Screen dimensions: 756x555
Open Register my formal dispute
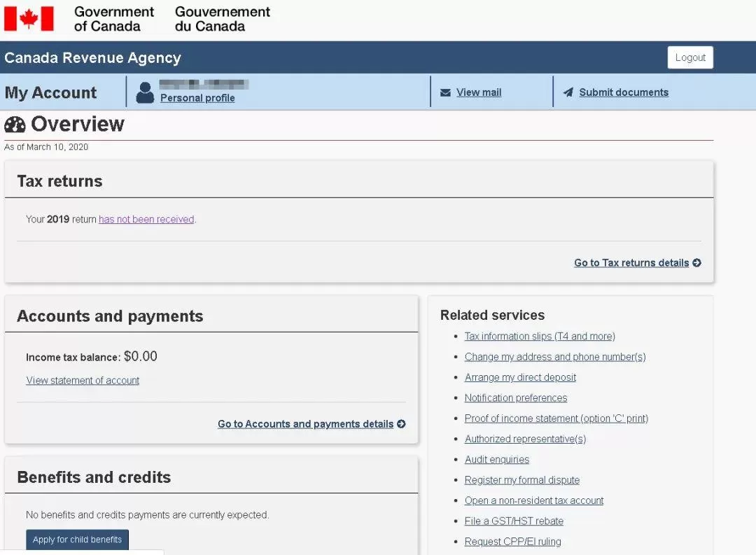click(x=521, y=480)
